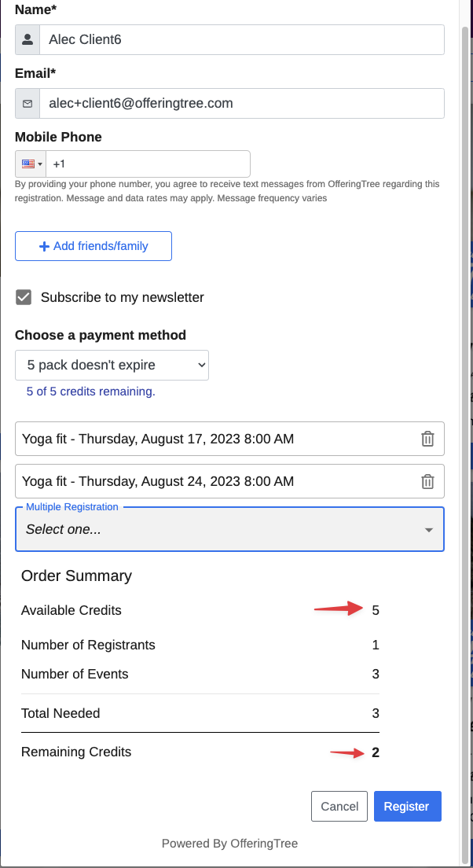
Task: Click the Mobile Phone number field
Action: click(148, 164)
